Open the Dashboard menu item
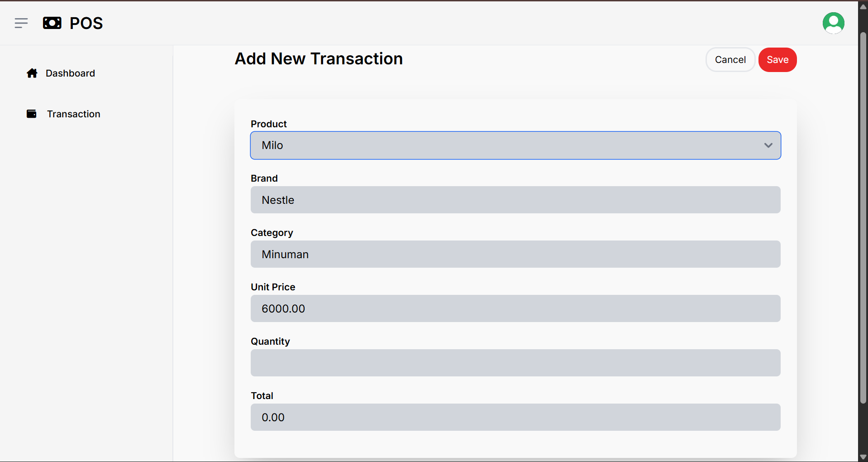The width and height of the screenshot is (868, 462). tap(61, 73)
